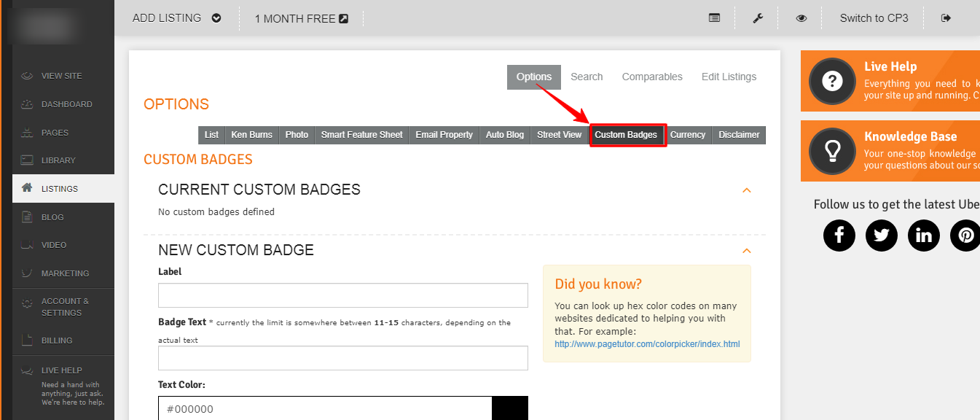Click the BLOG document icon
The width and height of the screenshot is (980, 420).
[27, 217]
